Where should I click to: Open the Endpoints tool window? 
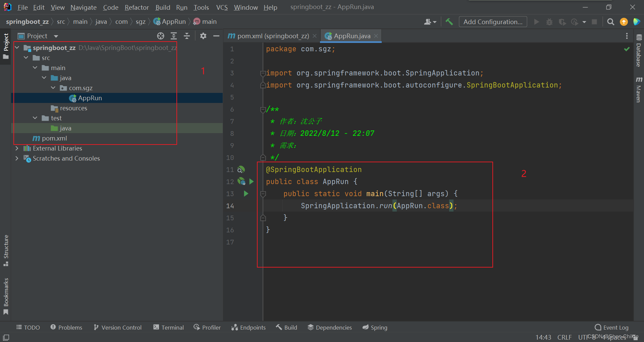248,327
